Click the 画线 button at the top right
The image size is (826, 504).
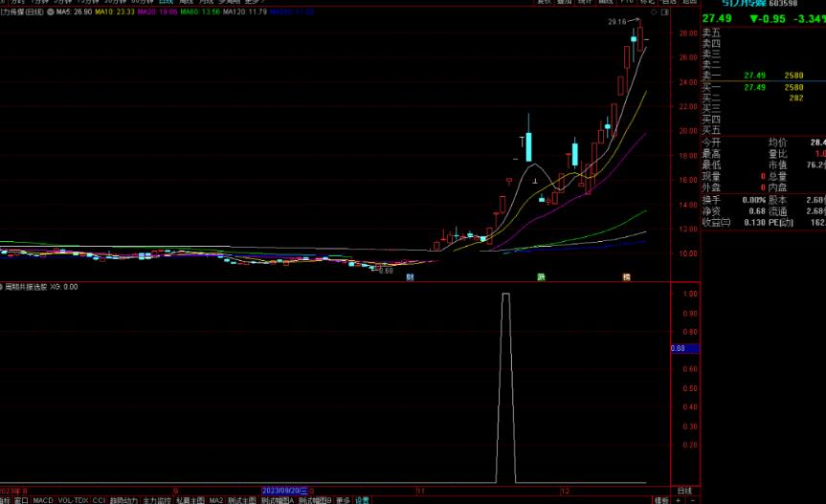[x=605, y=2]
